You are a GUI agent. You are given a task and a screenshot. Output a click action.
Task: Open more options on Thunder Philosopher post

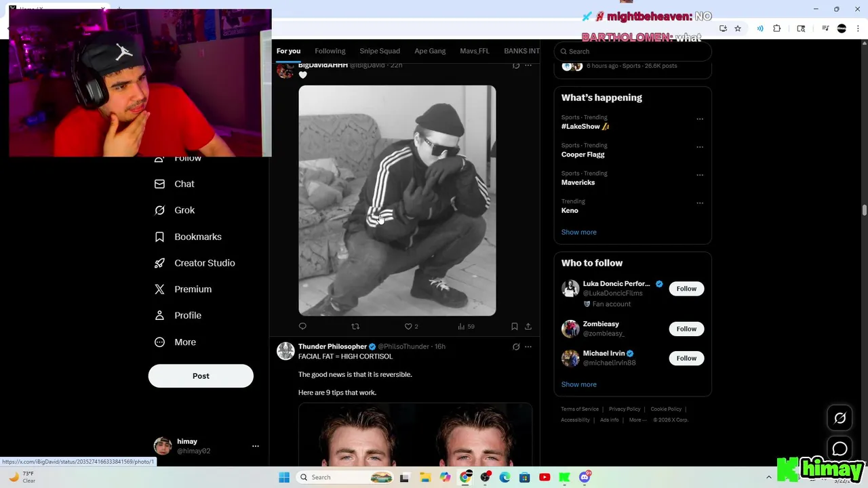pyautogui.click(x=528, y=346)
